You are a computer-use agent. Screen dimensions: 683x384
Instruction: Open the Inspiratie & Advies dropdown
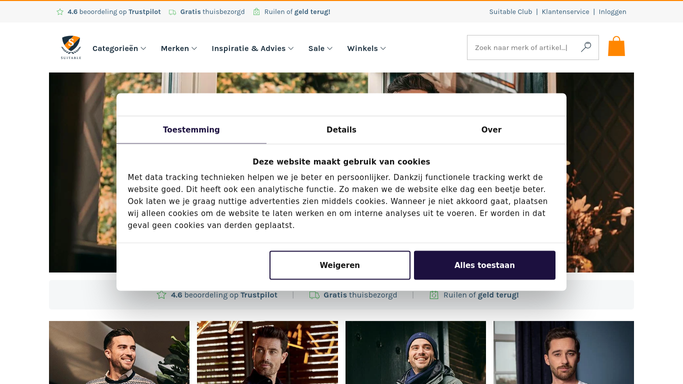click(253, 48)
